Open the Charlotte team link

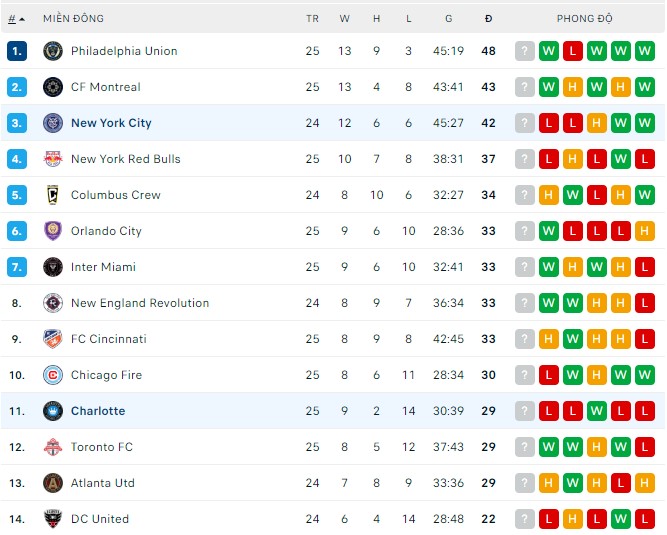pos(98,411)
